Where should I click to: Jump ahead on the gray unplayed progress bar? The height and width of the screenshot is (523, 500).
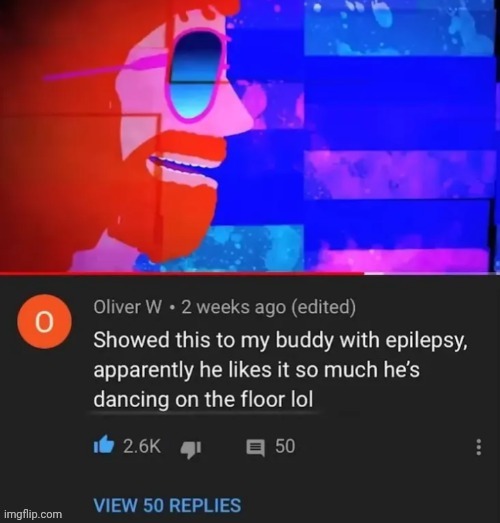pyautogui.click(x=432, y=274)
